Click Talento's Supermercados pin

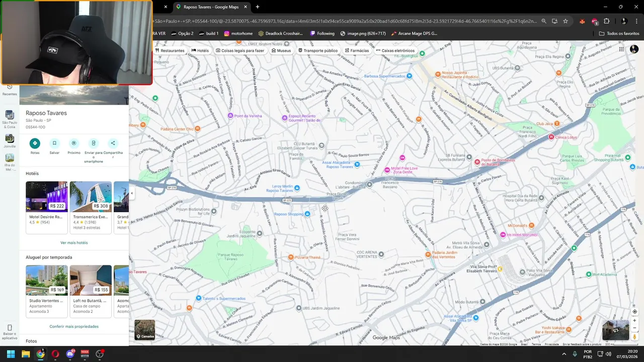point(199,298)
